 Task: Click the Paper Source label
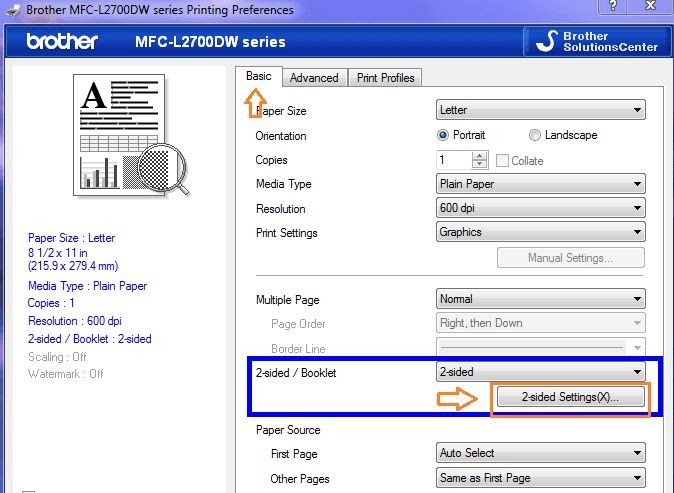(288, 430)
